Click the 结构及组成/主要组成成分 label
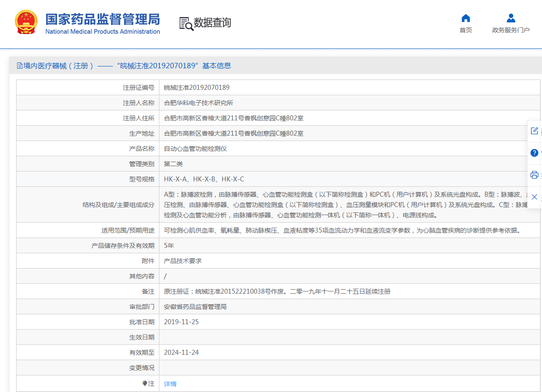This screenshot has width=542, height=392. point(119,205)
